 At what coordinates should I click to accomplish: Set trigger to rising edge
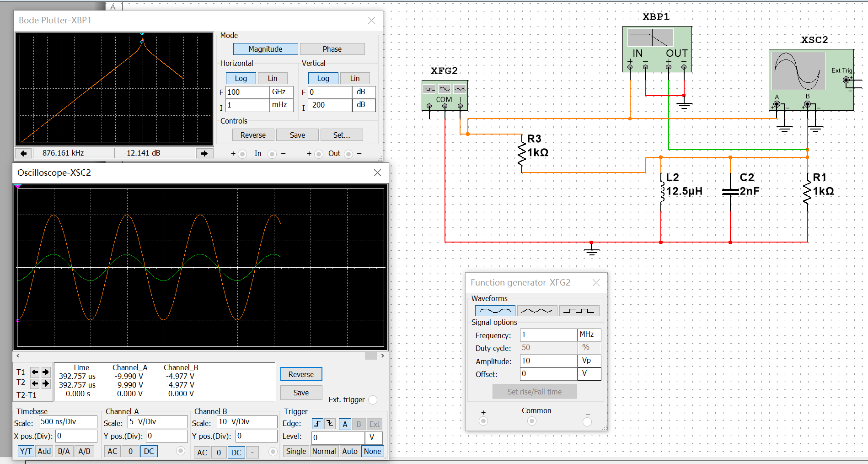pyautogui.click(x=317, y=424)
